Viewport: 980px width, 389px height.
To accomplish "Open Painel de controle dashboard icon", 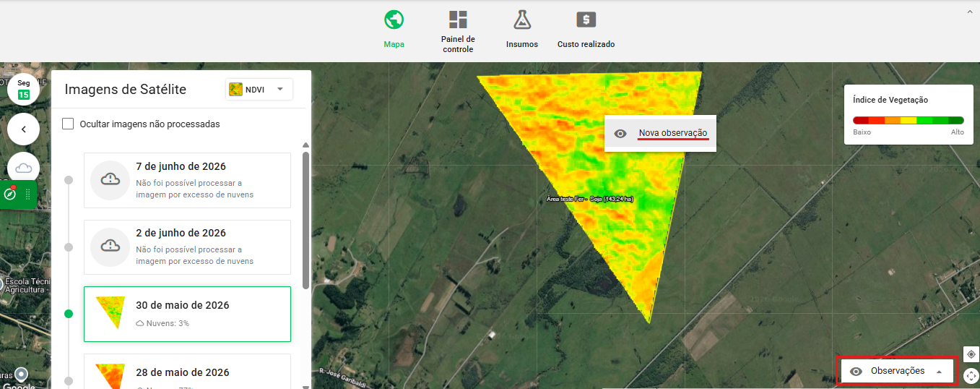I will 458,20.
